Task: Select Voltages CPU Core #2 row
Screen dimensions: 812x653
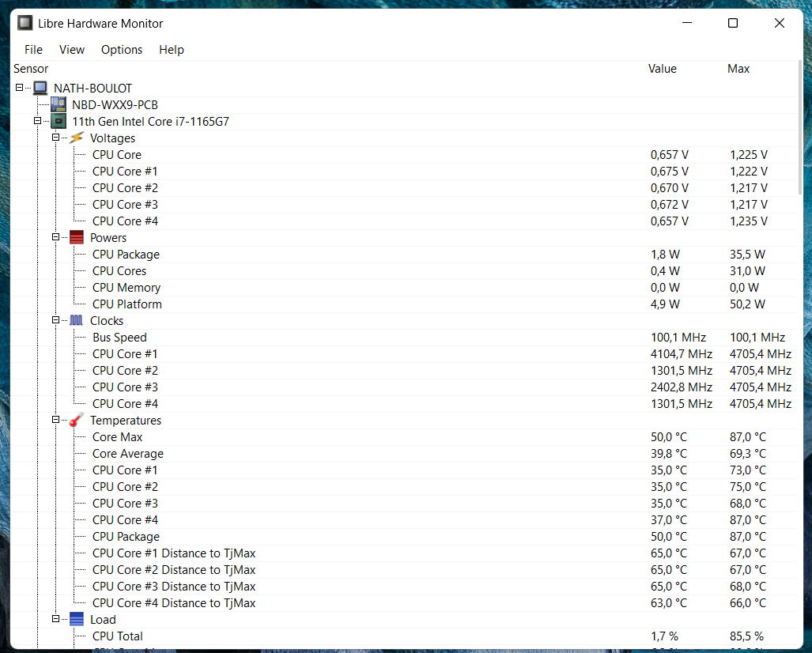Action: pyautogui.click(x=404, y=188)
